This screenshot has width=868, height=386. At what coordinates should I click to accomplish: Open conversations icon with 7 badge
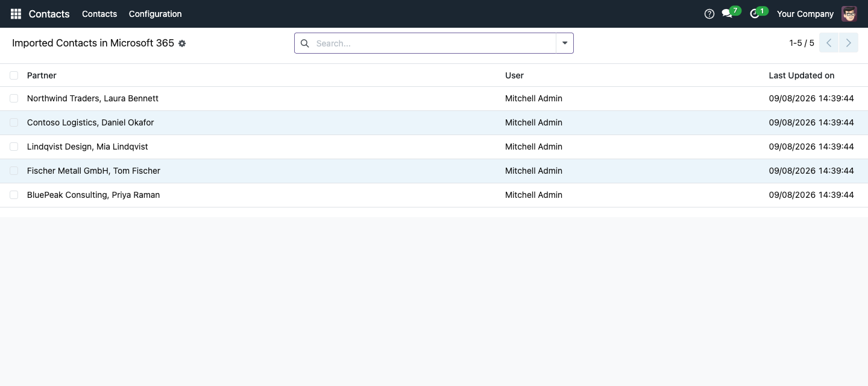coord(731,13)
